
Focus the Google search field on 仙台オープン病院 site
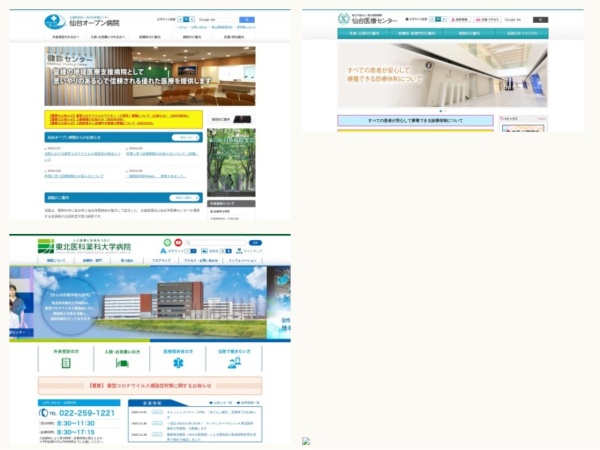pyautogui.click(x=217, y=20)
